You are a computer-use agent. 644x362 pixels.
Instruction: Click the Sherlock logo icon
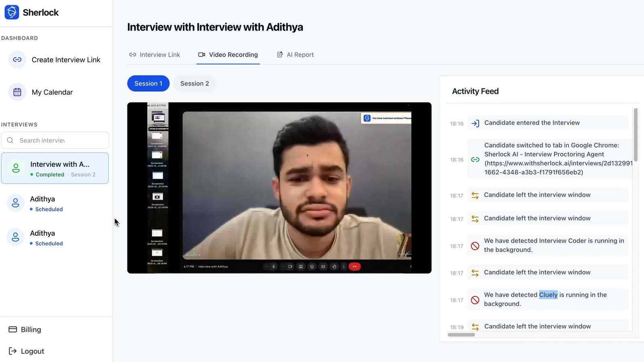(12, 12)
